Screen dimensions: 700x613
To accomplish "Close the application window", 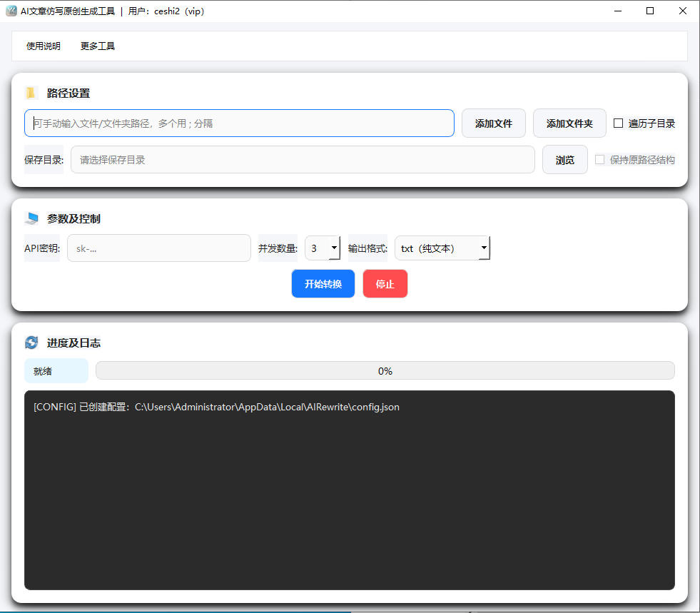I will tap(683, 11).
